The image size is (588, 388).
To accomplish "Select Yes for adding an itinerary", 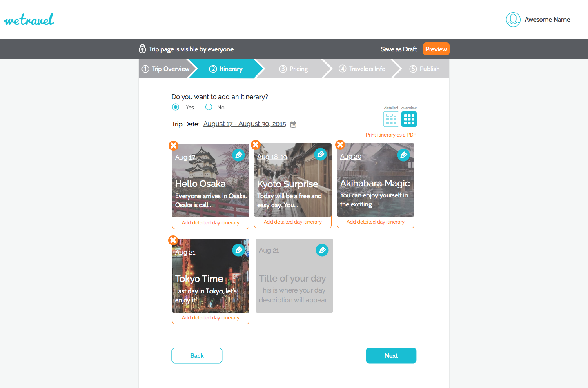I will pos(176,107).
